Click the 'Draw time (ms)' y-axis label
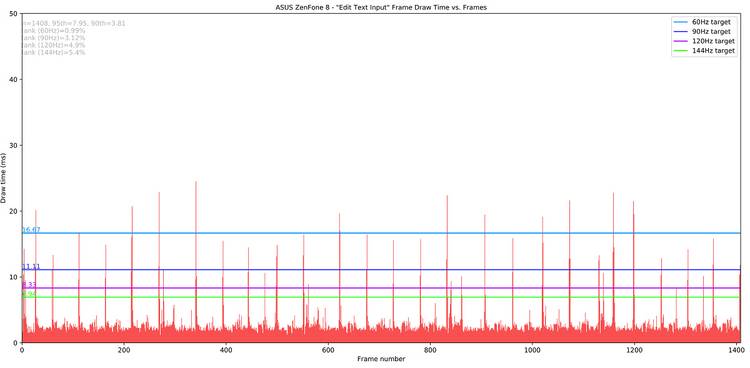The height and width of the screenshot is (368, 750). [3, 178]
